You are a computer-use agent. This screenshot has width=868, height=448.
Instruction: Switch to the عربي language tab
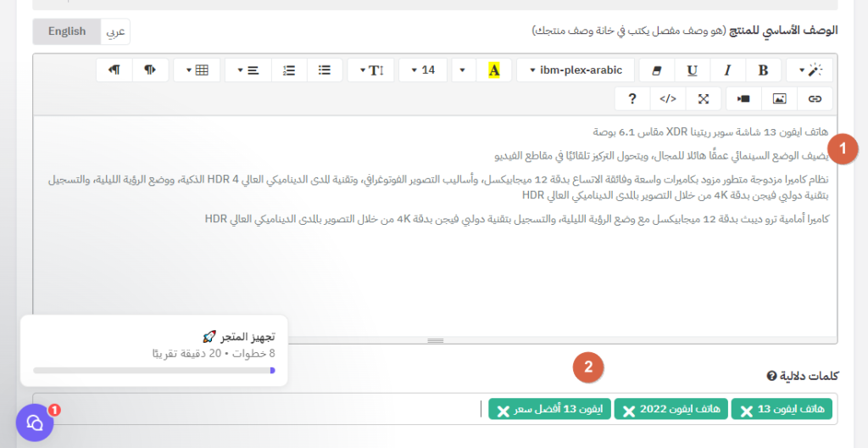pyautogui.click(x=115, y=31)
